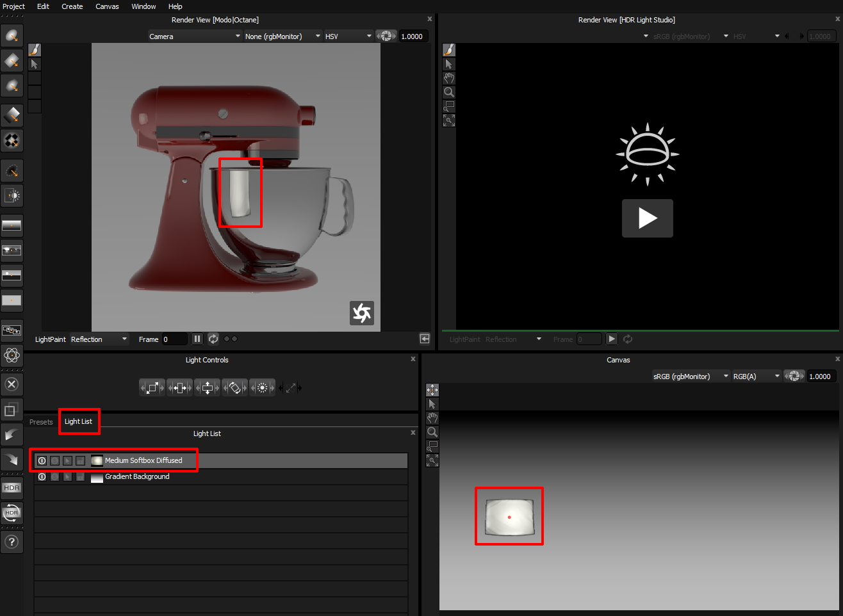Open the Create menu
The width and height of the screenshot is (843, 616).
(x=72, y=6)
